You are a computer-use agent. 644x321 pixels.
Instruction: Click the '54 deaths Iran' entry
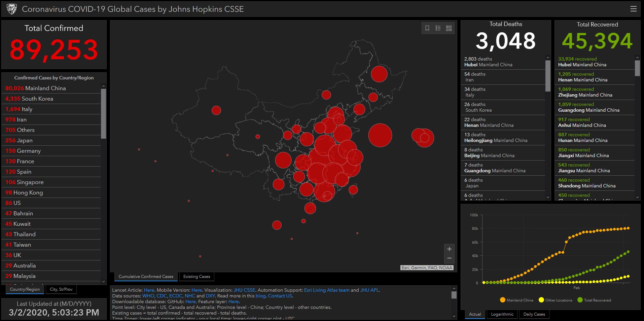[503, 77]
